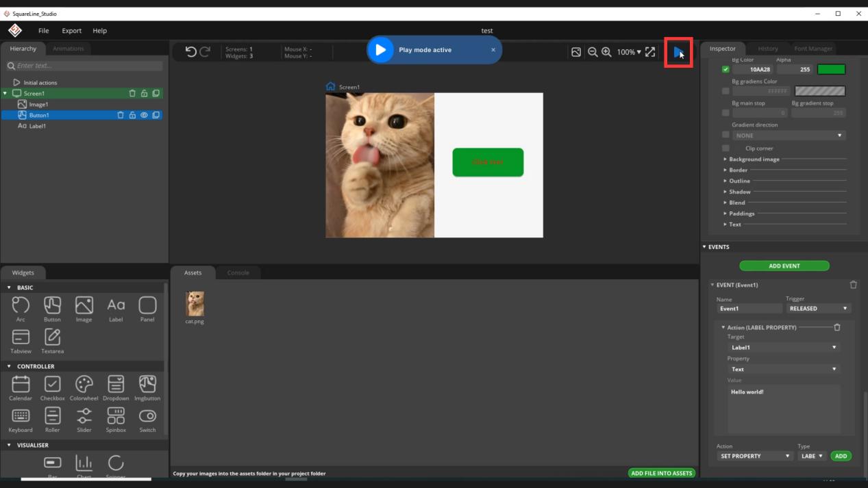The width and height of the screenshot is (868, 488).
Task: Open the Font Manager tab
Action: click(813, 49)
